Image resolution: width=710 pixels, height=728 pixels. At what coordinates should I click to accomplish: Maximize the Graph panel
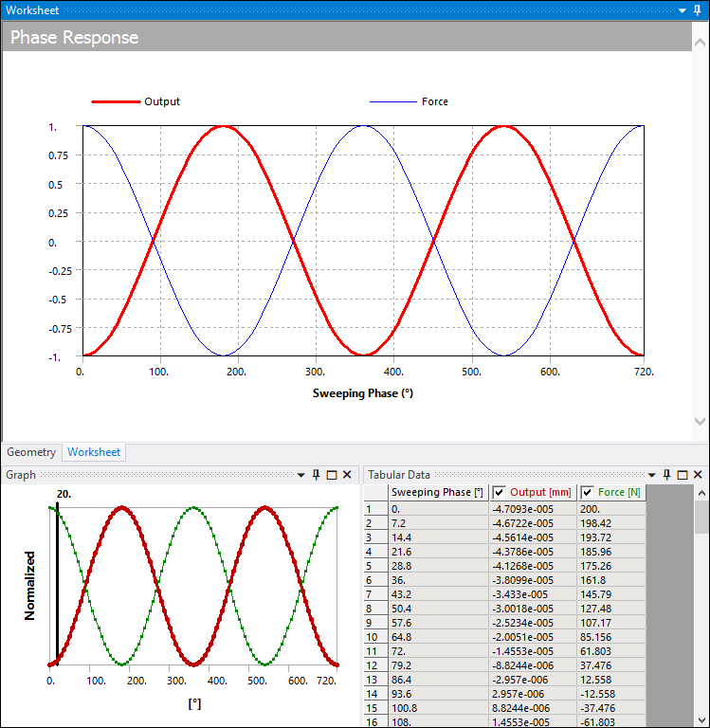[332, 474]
